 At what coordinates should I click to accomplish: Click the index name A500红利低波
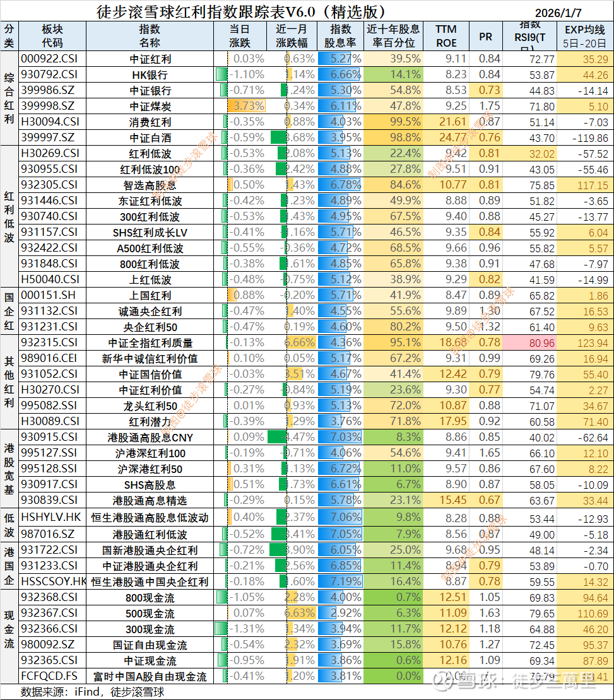(150, 248)
